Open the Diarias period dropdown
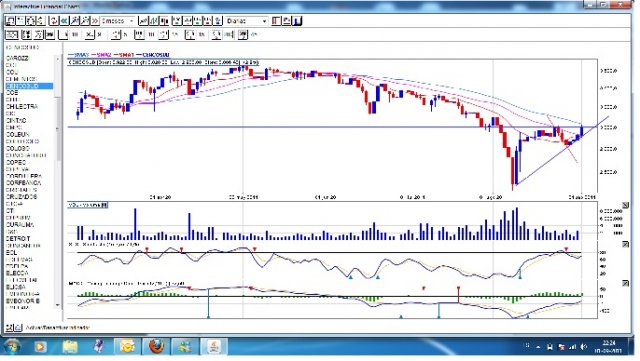 247,21
